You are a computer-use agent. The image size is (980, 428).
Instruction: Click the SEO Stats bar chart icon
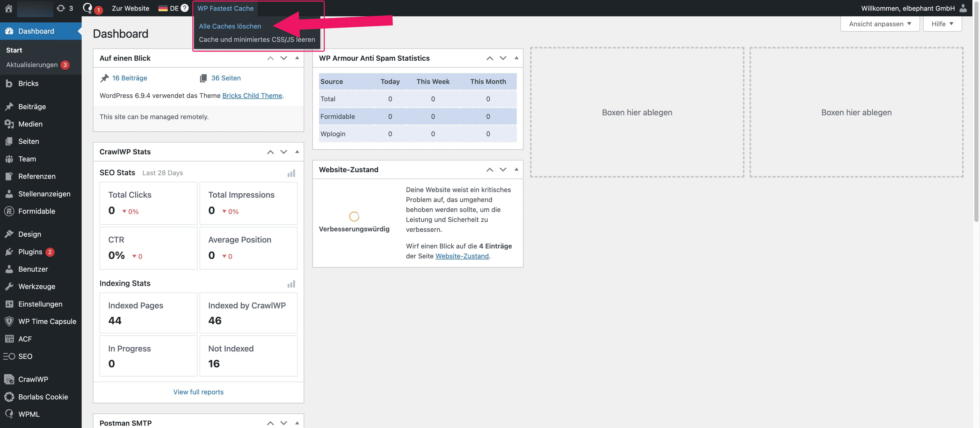[291, 173]
